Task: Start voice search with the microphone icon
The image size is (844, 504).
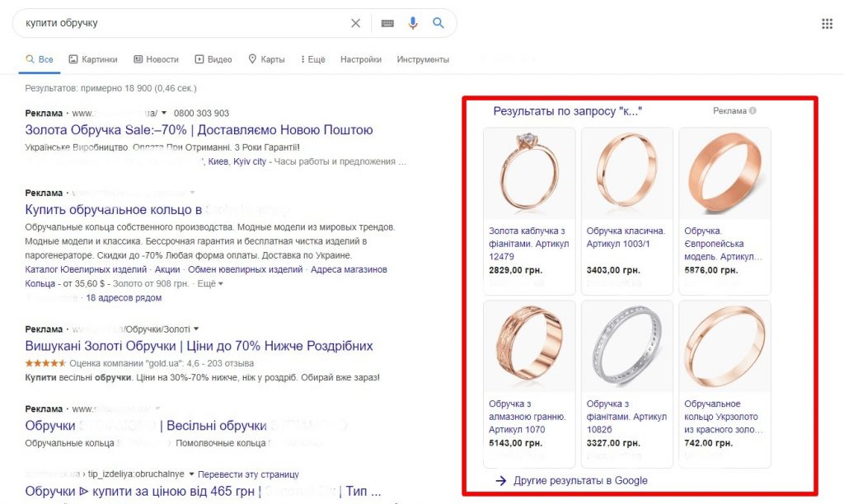Action: tap(413, 22)
